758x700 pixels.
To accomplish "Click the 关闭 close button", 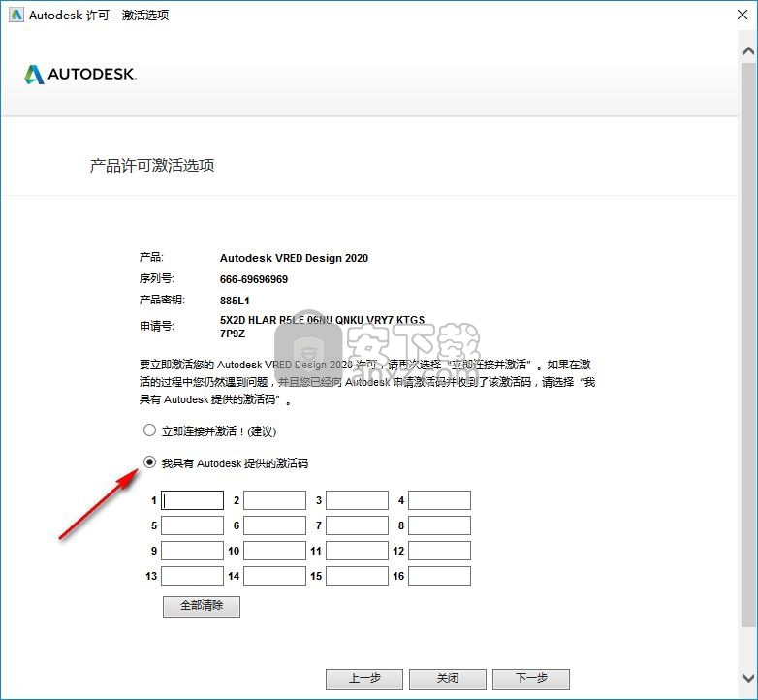I will click(x=448, y=679).
